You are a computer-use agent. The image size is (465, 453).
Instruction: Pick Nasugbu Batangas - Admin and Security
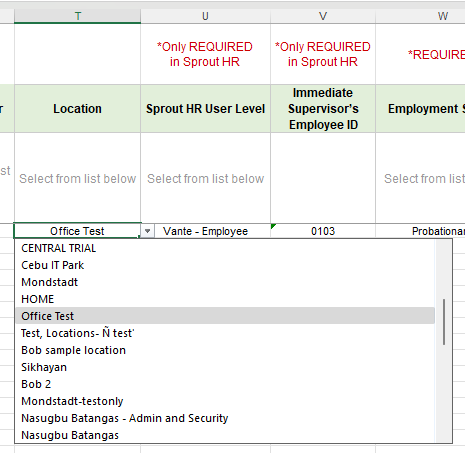click(x=225, y=418)
